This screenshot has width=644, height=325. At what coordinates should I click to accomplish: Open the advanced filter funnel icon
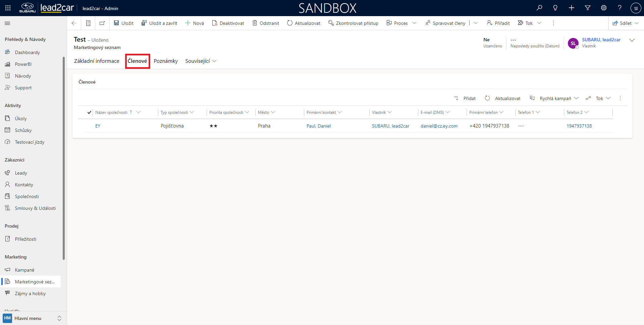pos(588,8)
